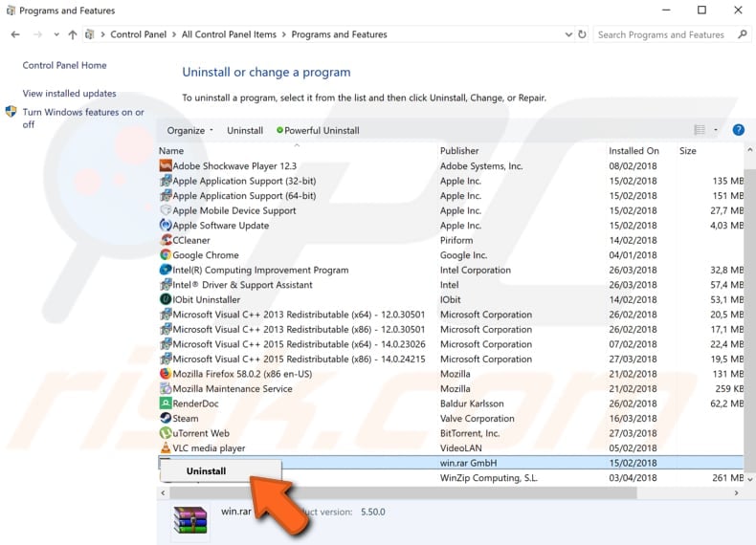Open Control Panel Home link
The image size is (756, 545).
[65, 65]
